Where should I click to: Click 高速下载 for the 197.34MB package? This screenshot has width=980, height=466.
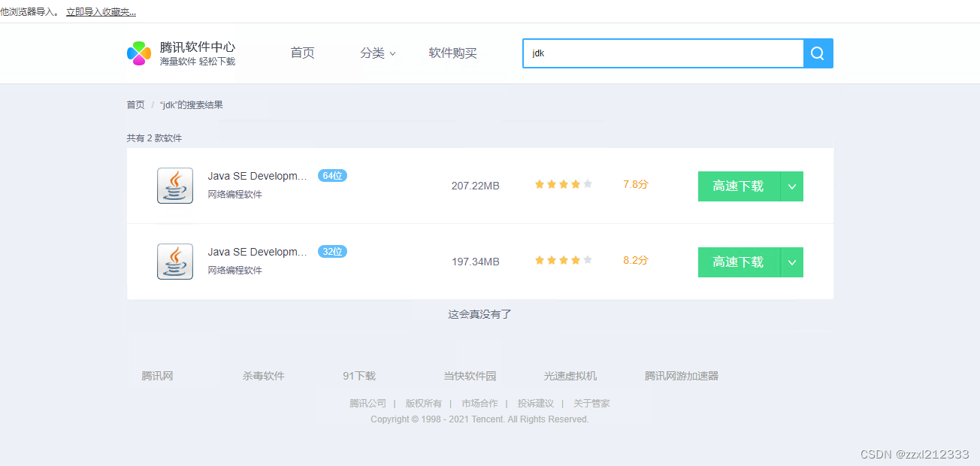click(739, 262)
